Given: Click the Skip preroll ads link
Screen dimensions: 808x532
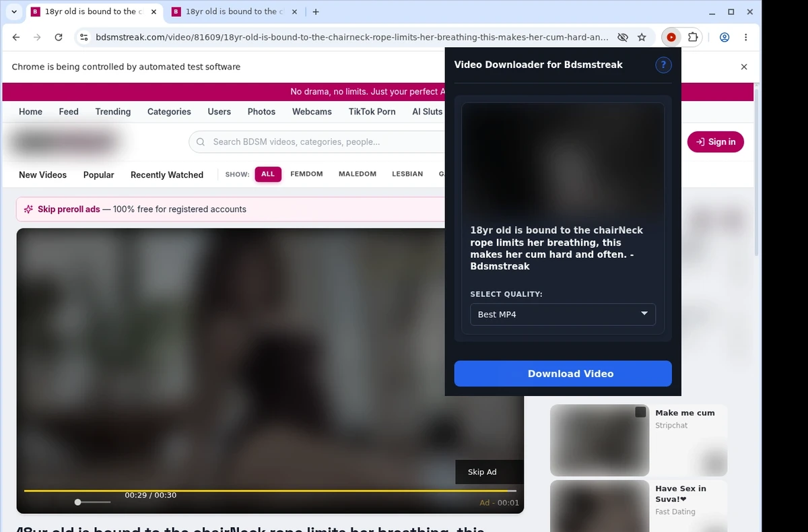Looking at the screenshot, I should tap(69, 209).
